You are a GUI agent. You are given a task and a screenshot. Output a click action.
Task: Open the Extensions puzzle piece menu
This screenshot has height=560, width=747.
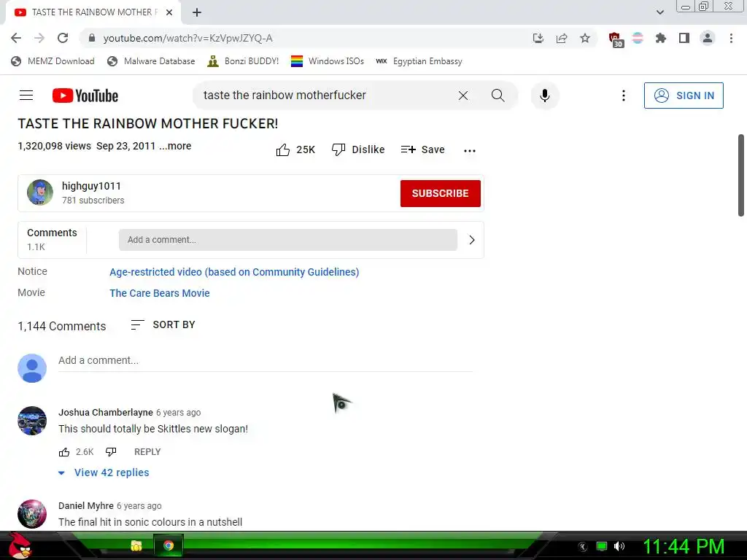[x=660, y=38]
